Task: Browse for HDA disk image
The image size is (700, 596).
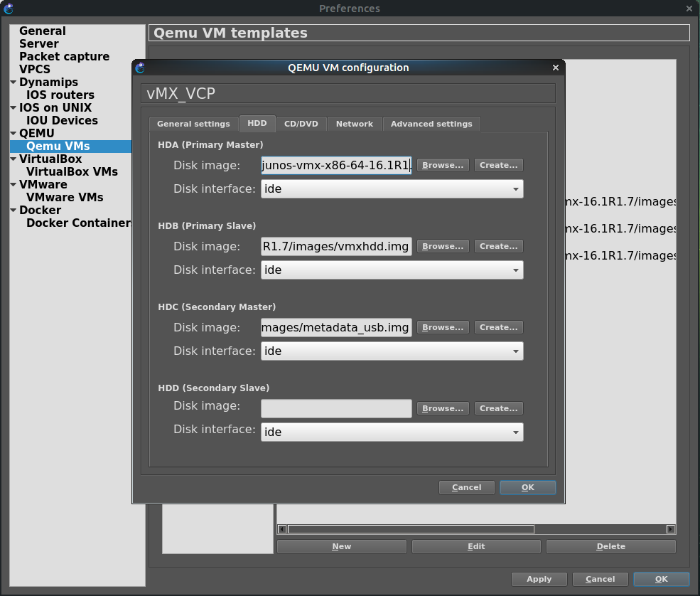Action: (442, 165)
